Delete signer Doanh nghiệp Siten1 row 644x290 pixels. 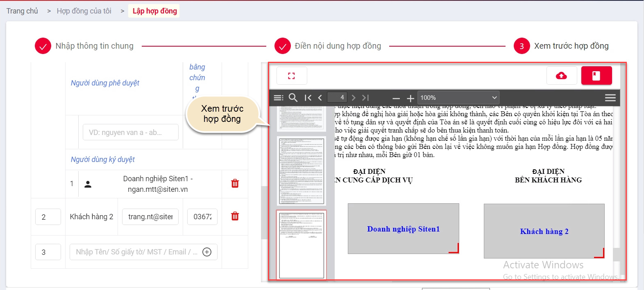[235, 183]
